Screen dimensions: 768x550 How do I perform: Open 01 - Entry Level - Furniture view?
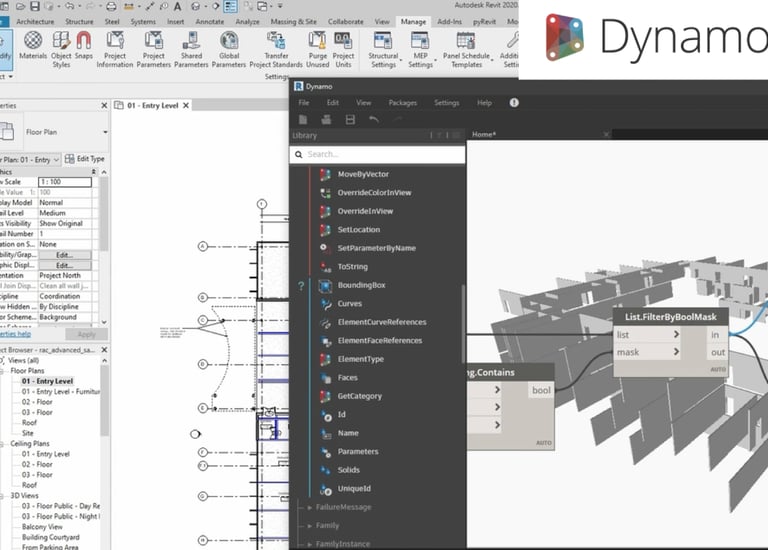point(61,392)
